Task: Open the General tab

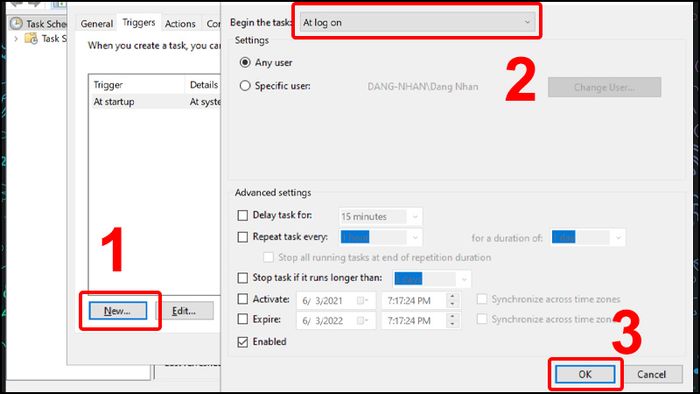Action: (x=96, y=24)
